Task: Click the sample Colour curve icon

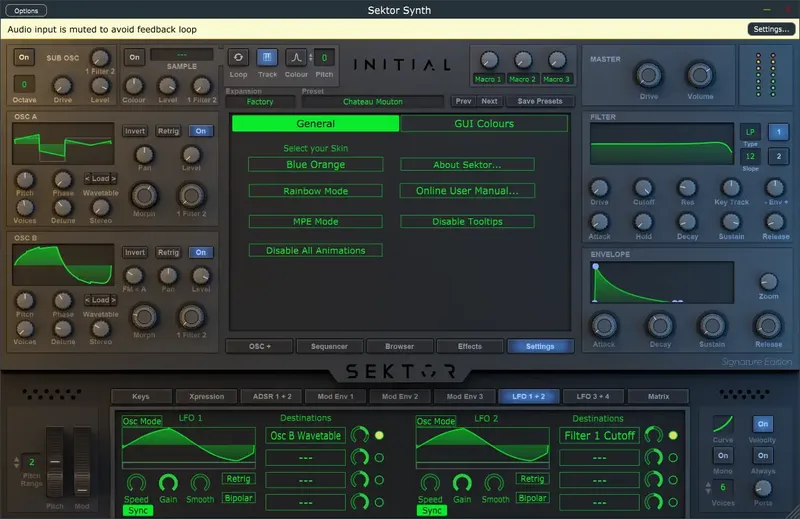Action: tap(296, 58)
